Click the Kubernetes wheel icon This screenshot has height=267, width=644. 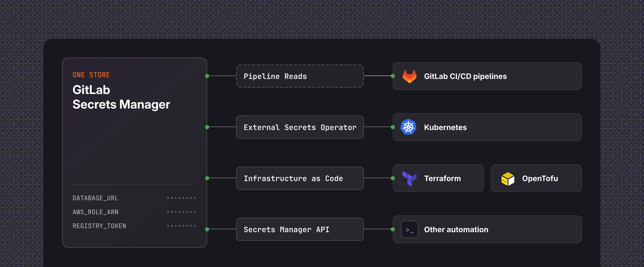click(x=408, y=127)
